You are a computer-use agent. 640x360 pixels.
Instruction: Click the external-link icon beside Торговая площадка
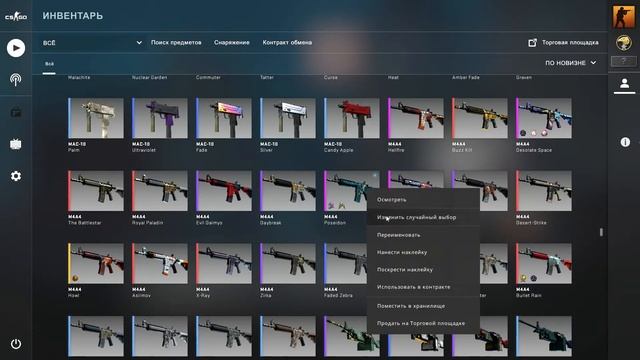tap(532, 42)
